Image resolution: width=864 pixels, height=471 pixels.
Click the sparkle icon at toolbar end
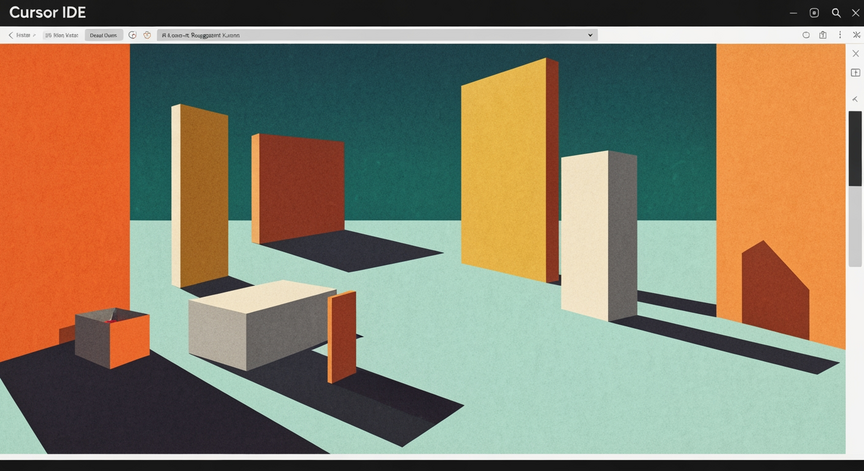click(856, 35)
